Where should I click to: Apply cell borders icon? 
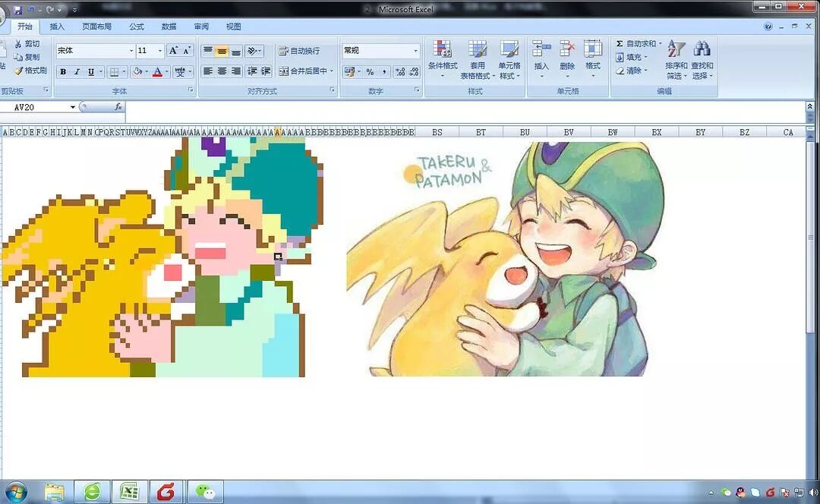114,71
